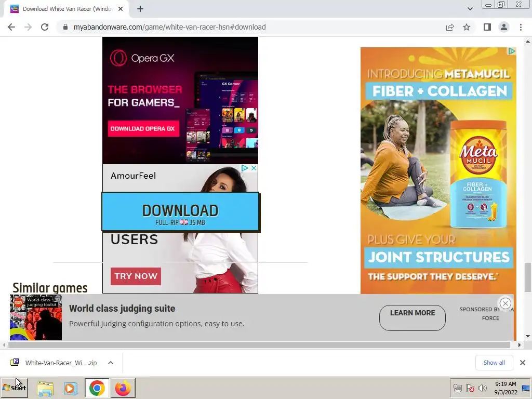Reload the current page

45,27
